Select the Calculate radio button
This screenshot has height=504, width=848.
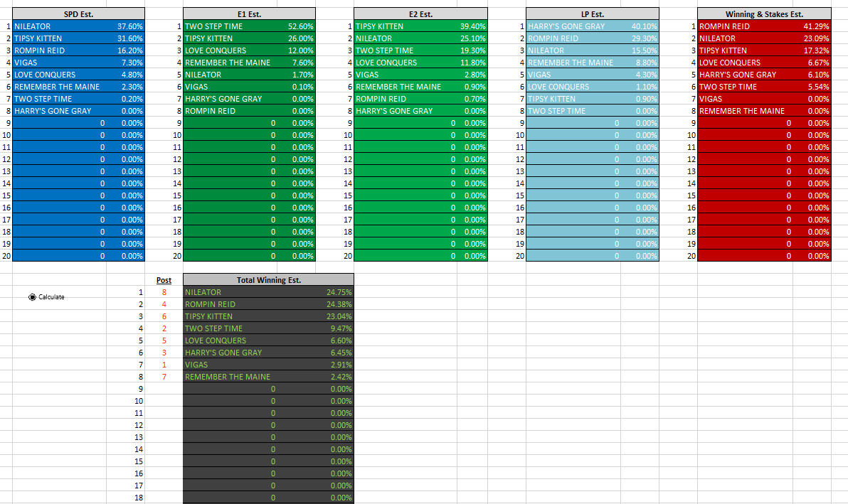33,297
